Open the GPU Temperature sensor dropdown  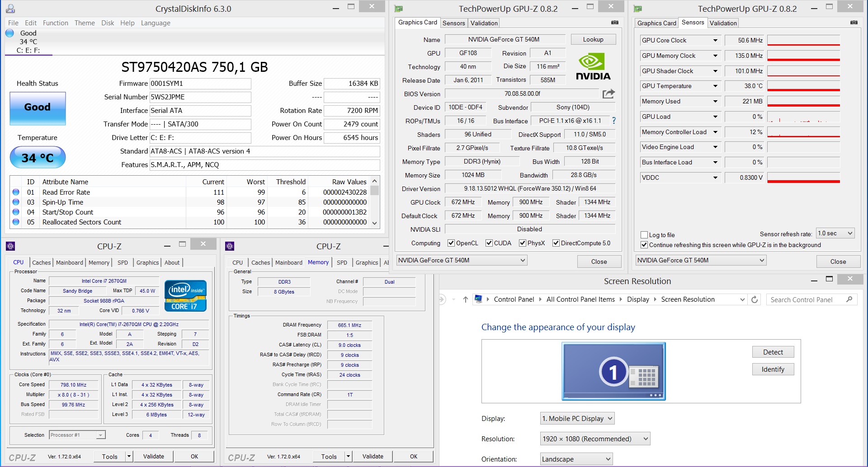(x=715, y=86)
